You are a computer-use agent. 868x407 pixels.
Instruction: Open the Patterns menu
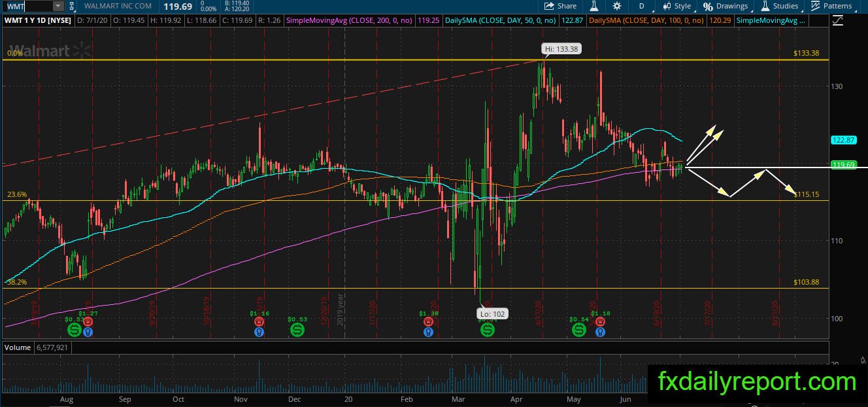click(831, 6)
